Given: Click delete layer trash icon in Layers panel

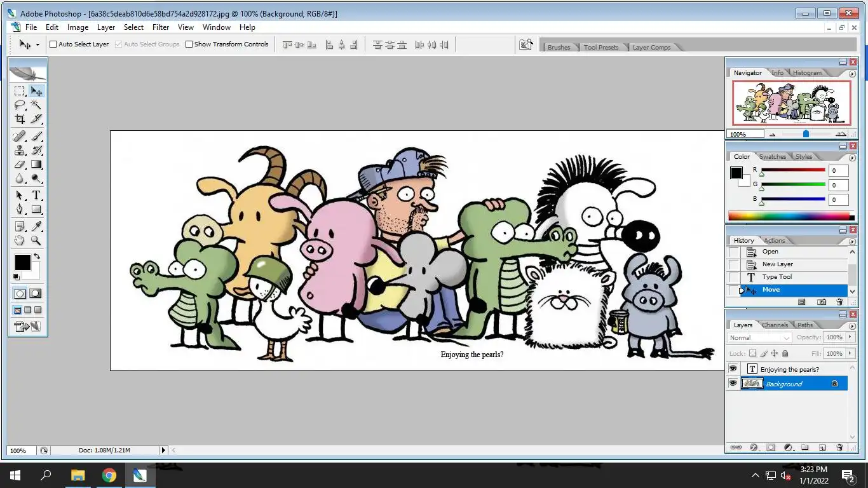Looking at the screenshot, I should [839, 447].
